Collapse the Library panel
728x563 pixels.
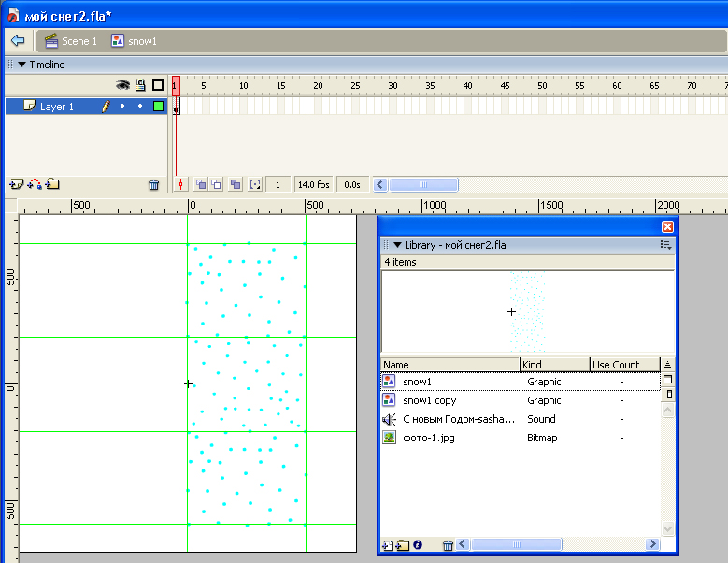pyautogui.click(x=397, y=245)
